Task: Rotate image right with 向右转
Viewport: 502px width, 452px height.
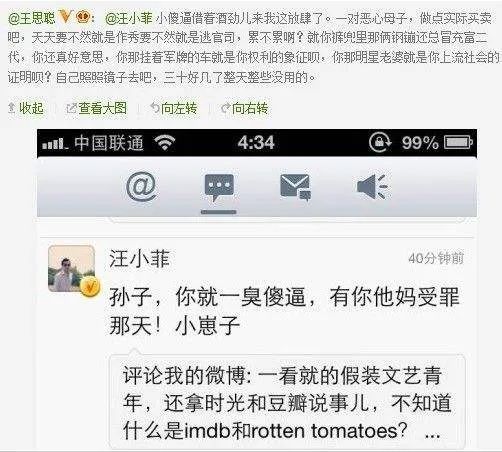Action: (245, 108)
